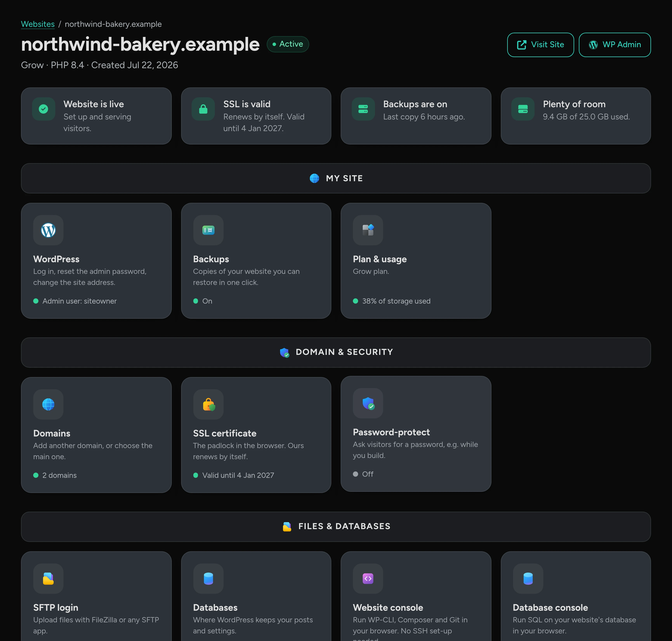The width and height of the screenshot is (672, 641).
Task: Click the Plenty of room storage icon
Action: click(523, 109)
